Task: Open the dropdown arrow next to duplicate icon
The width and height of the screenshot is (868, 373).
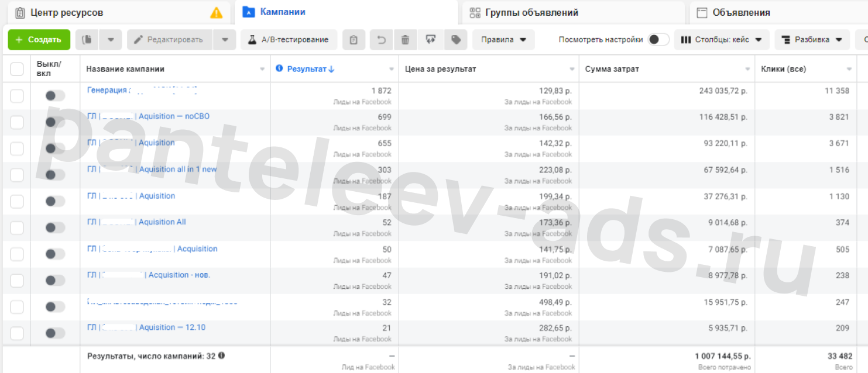Action: 111,40
